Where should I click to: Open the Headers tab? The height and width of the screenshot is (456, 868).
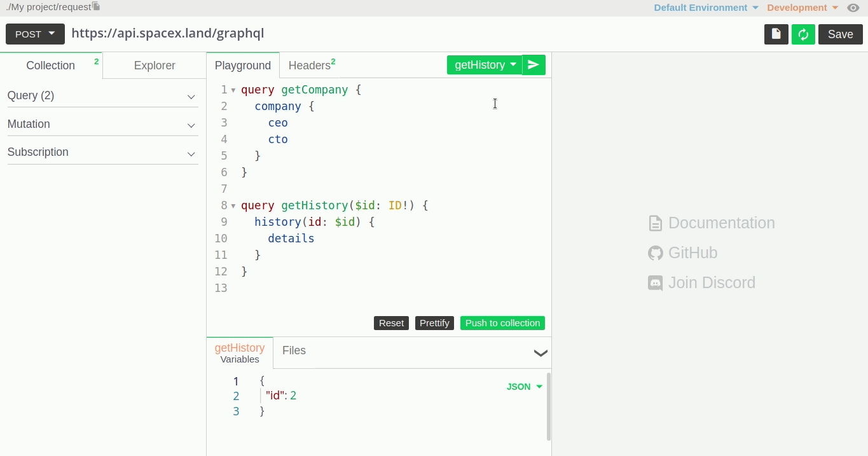pos(312,66)
